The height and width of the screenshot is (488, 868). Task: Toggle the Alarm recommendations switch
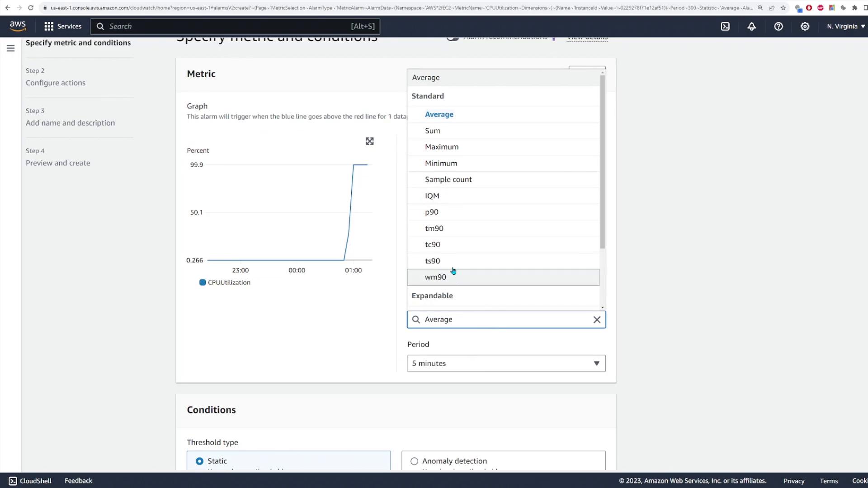click(453, 38)
